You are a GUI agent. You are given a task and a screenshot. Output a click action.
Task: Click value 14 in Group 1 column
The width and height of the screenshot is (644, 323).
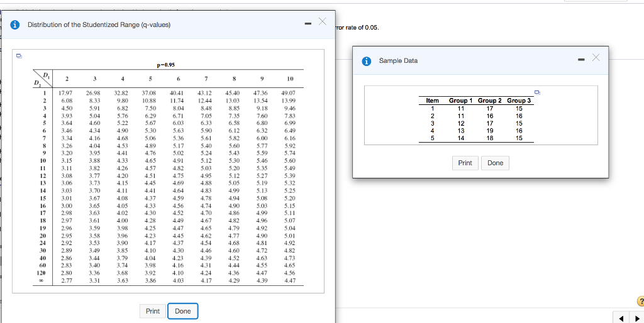coord(461,138)
